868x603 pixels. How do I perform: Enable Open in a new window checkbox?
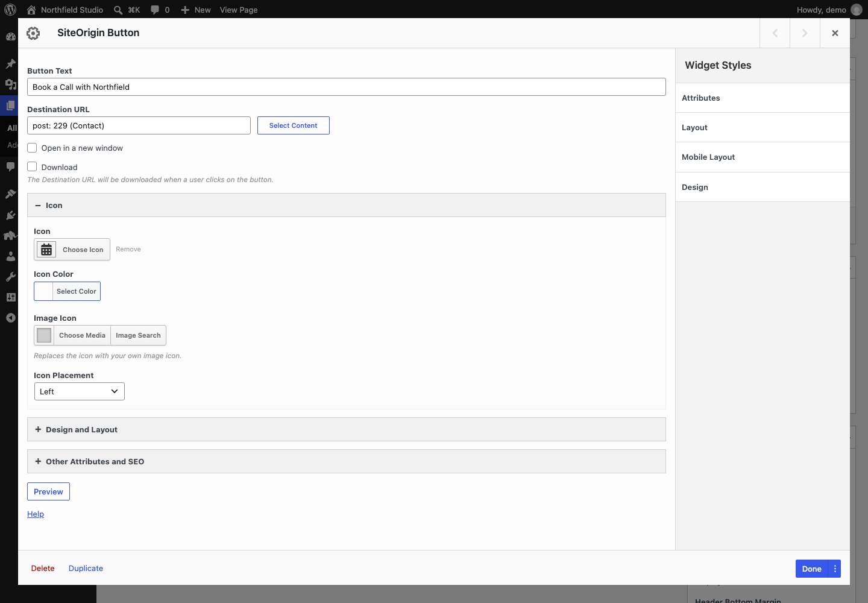[32, 148]
